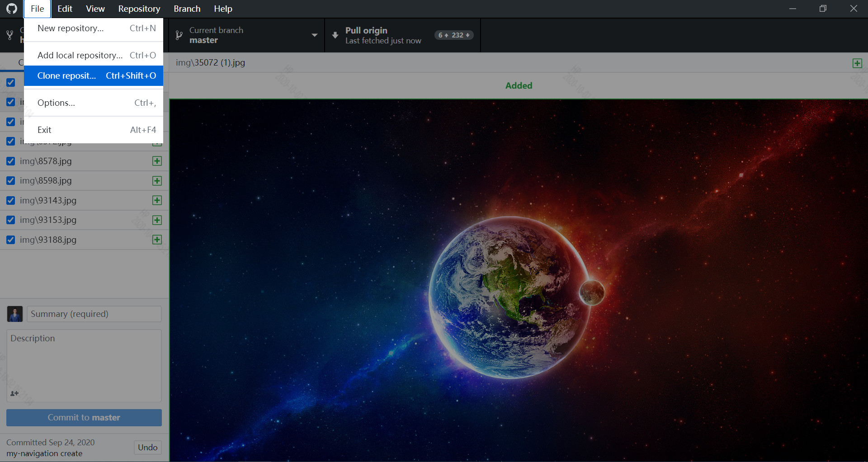Uncheck the img\8598.jpg checkbox

[11, 181]
